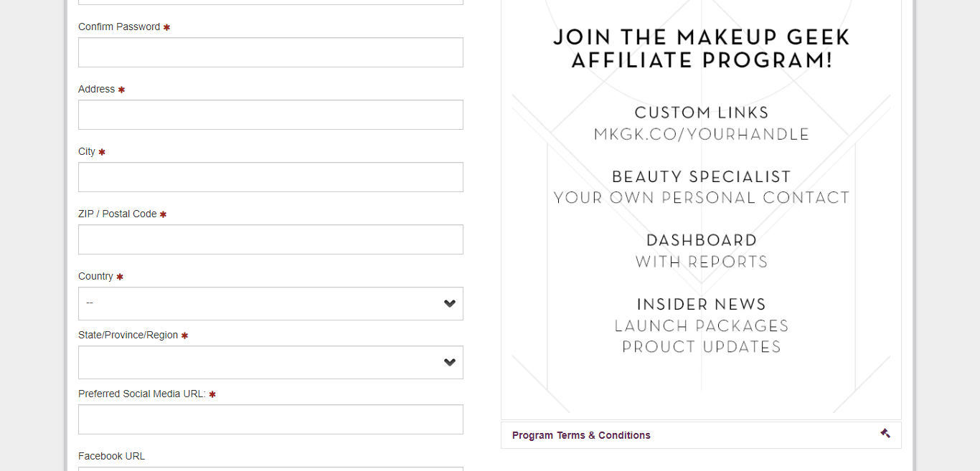Click the Country field label

point(95,276)
